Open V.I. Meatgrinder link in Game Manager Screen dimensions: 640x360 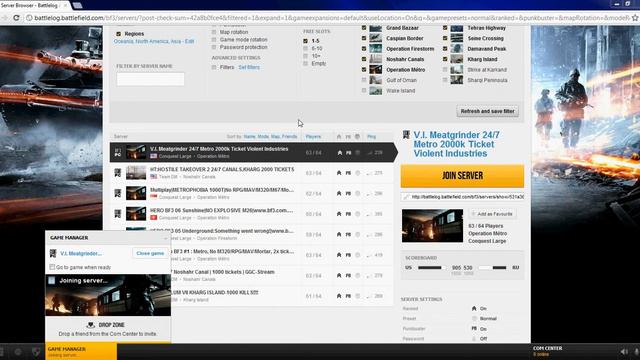click(81, 253)
